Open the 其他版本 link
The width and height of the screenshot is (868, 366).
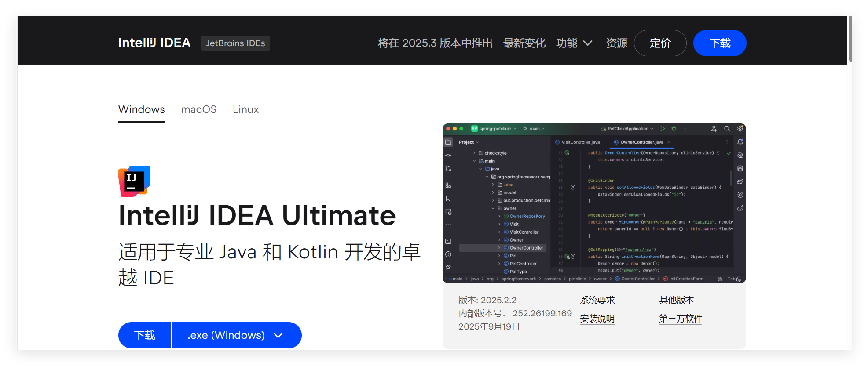[677, 301]
